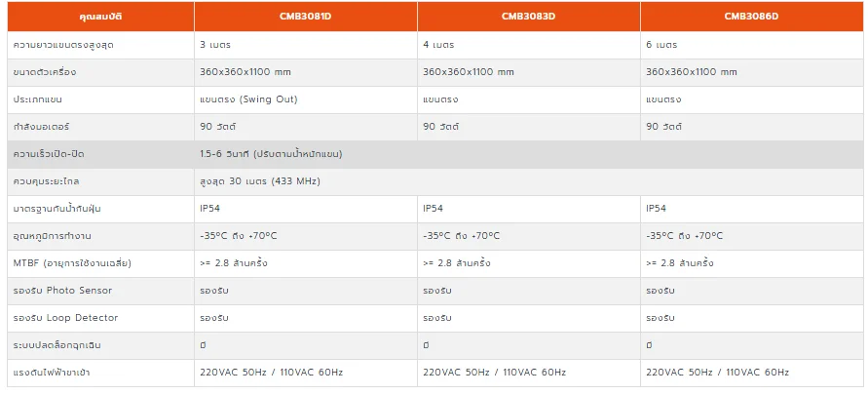
Task: Click the คุณสมบัติ header cell
Action: 100,17
